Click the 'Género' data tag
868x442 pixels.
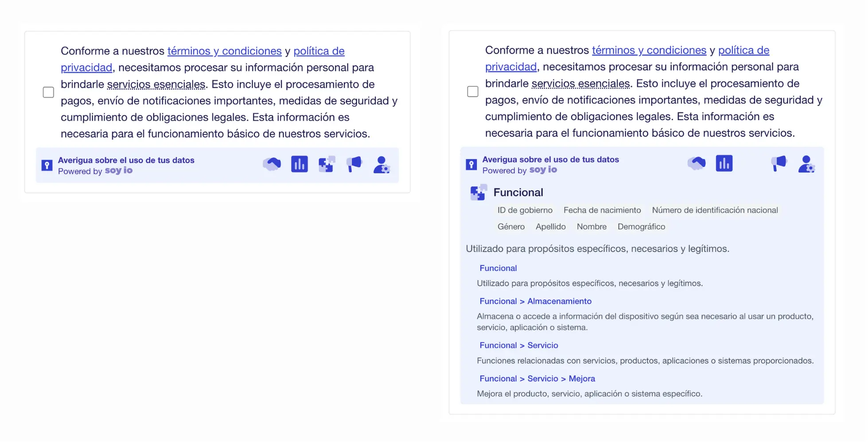(511, 227)
